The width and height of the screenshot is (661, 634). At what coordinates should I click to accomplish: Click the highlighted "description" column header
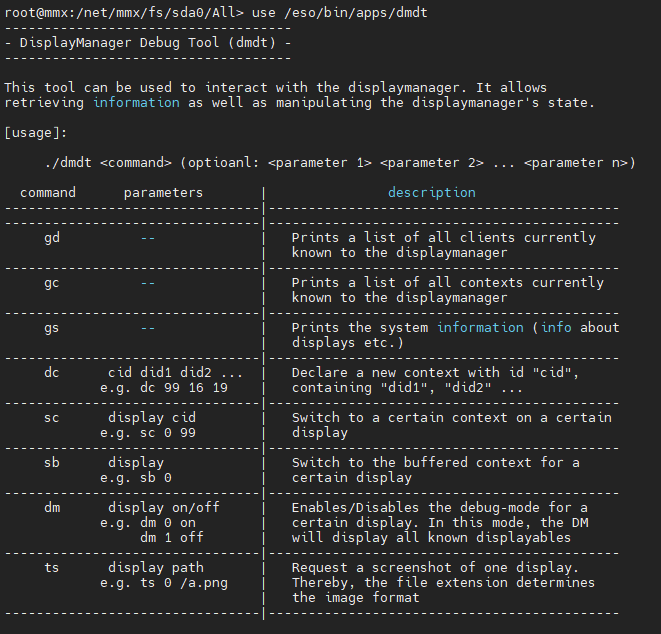click(431, 193)
